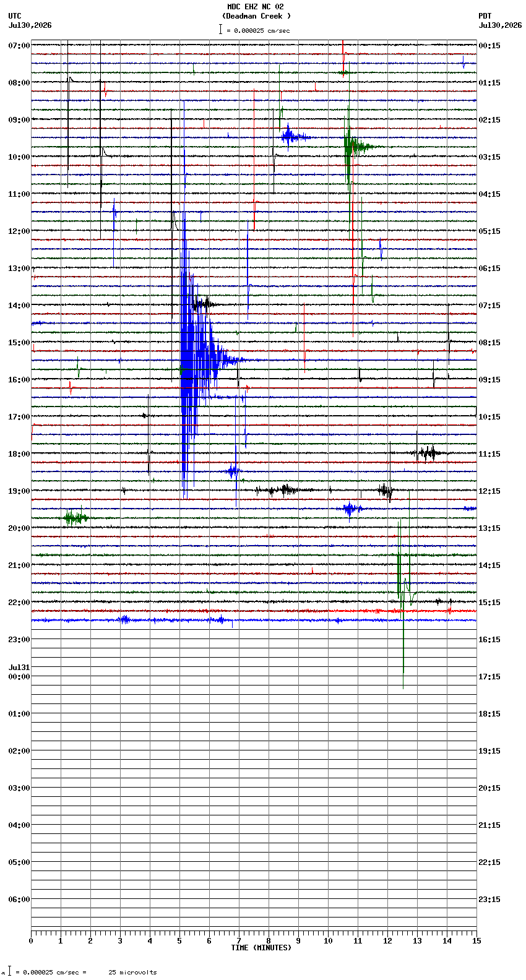
Task: Click the top scale legend 0.000025 cm/sec
Action: [x=254, y=30]
